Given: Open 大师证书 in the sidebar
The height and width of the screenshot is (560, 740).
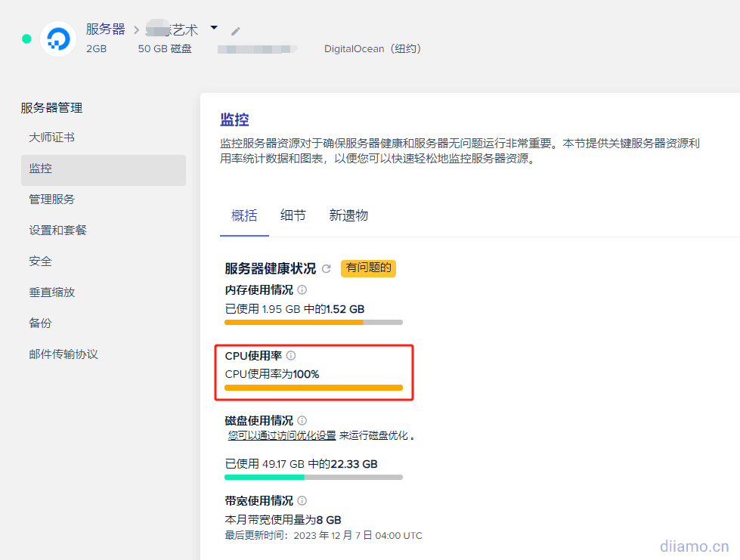Looking at the screenshot, I should [51, 138].
